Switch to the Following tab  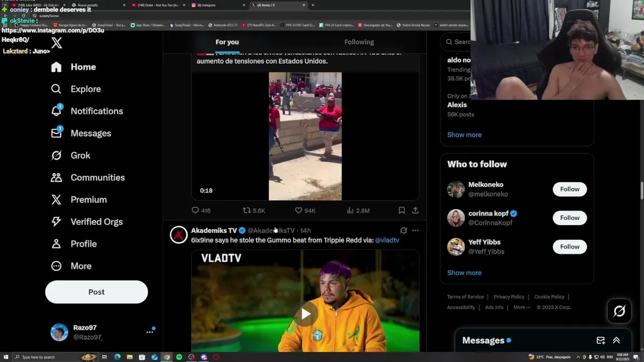click(359, 42)
